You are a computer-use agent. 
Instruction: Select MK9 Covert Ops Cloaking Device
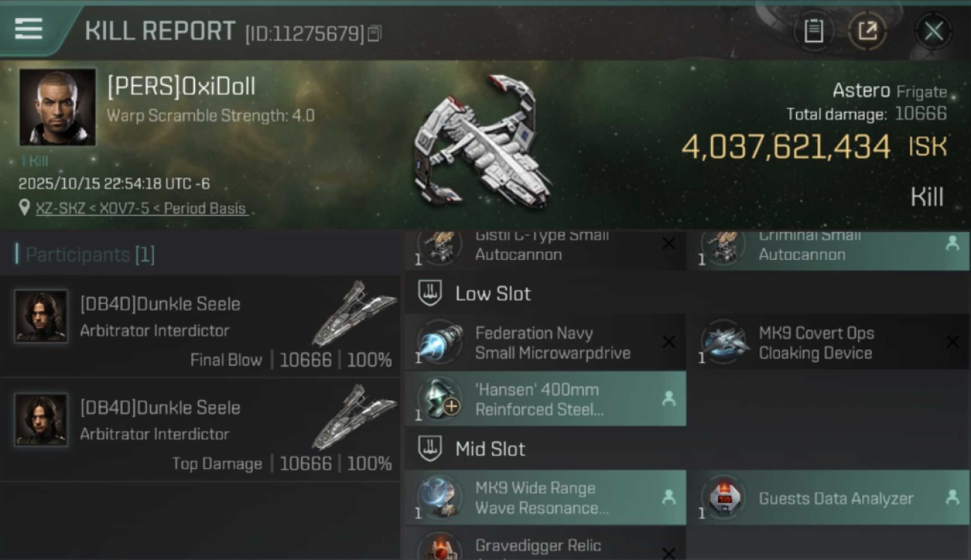828,343
